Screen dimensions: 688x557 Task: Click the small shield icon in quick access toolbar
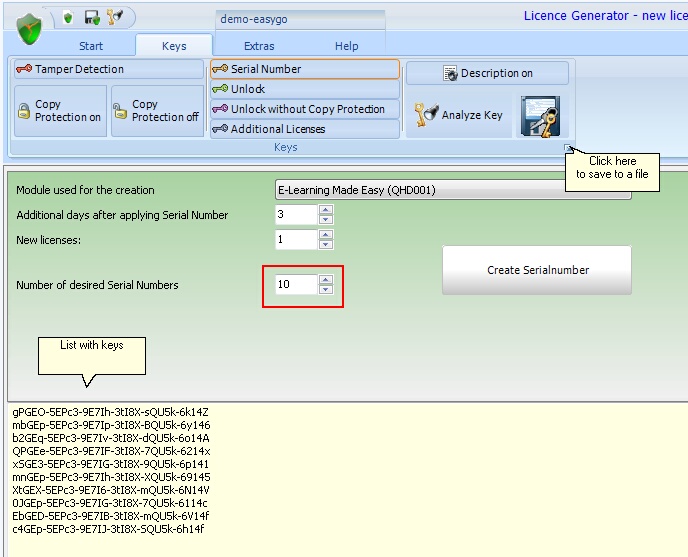coord(68,18)
